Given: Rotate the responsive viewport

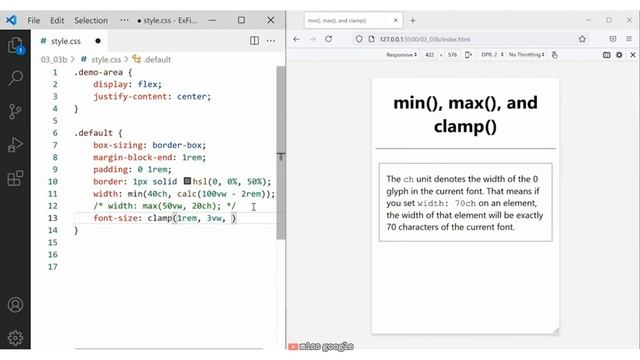Looking at the screenshot, I should pos(468,55).
